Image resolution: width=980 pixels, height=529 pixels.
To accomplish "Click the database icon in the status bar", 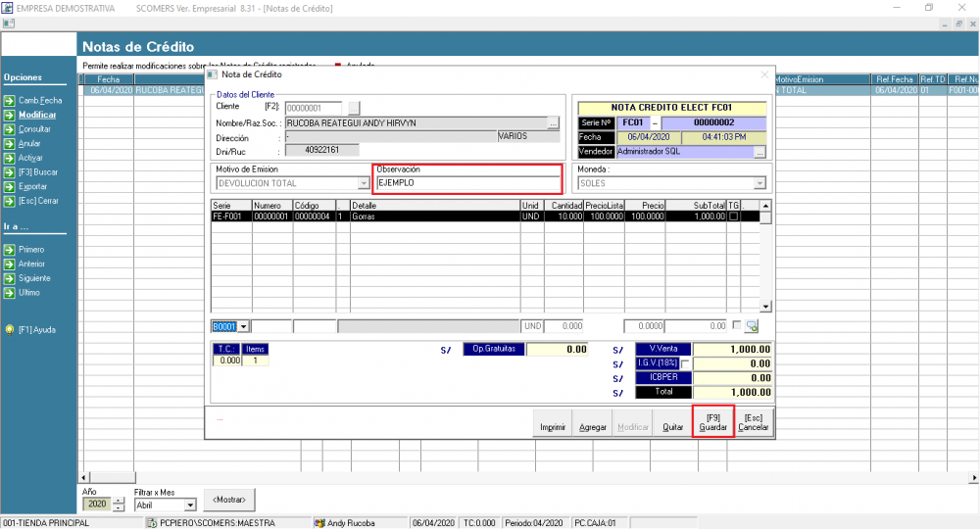I will 151,523.
